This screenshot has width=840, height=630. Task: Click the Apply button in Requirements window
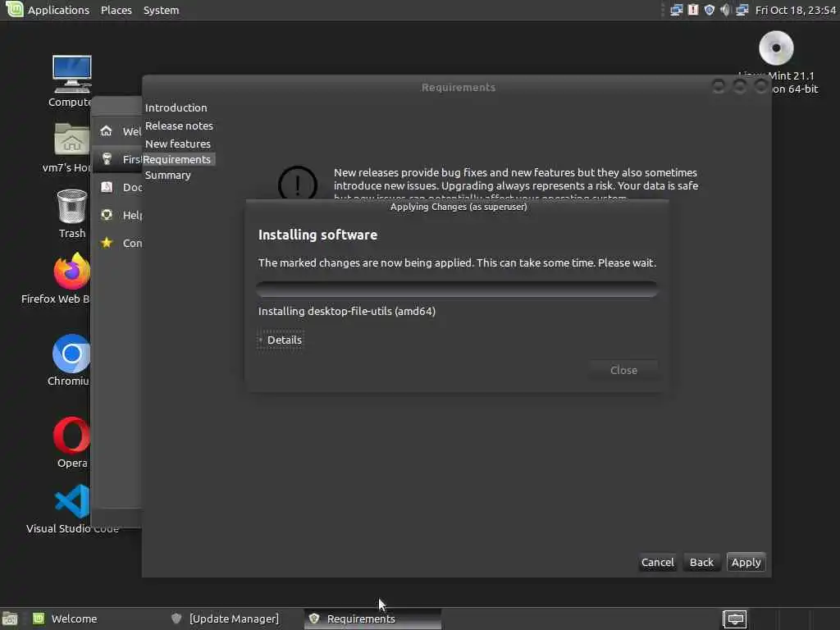pyautogui.click(x=746, y=563)
